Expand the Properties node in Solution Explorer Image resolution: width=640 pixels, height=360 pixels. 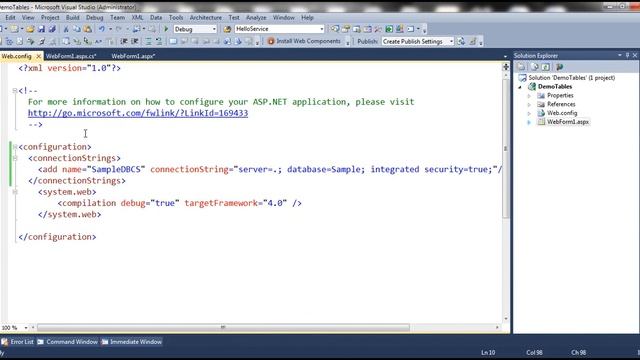pos(529,96)
